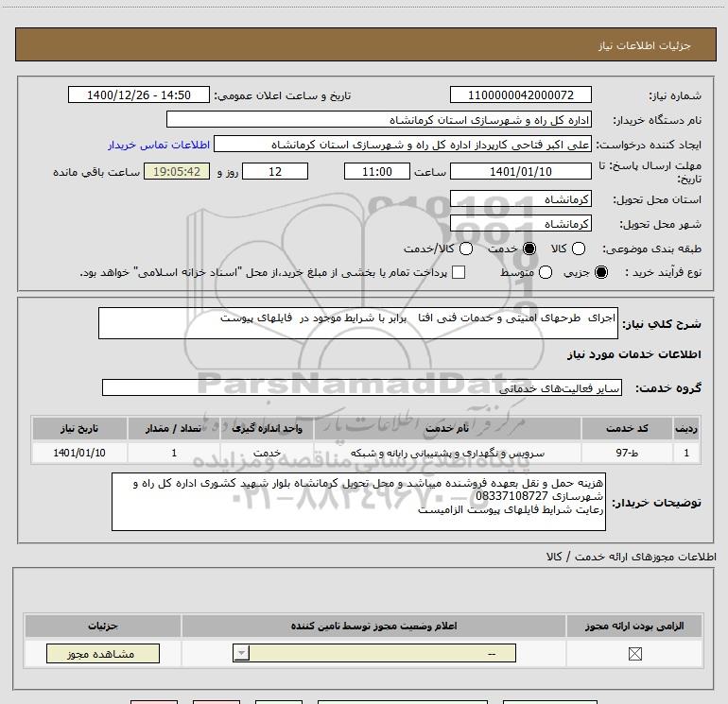Click the مشاهده مجوز button
Image resolution: width=728 pixels, height=704 pixels.
(x=103, y=653)
